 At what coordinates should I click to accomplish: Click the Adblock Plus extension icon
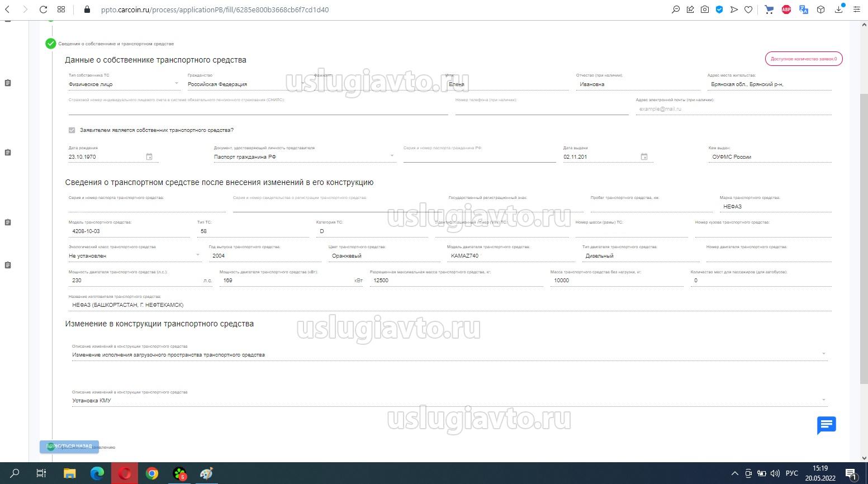pyautogui.click(x=786, y=10)
